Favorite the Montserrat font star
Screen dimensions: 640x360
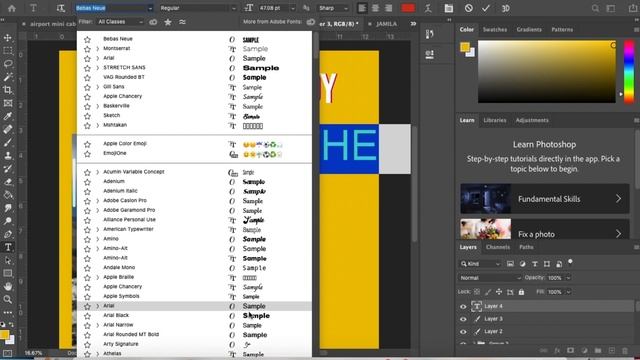click(87, 49)
